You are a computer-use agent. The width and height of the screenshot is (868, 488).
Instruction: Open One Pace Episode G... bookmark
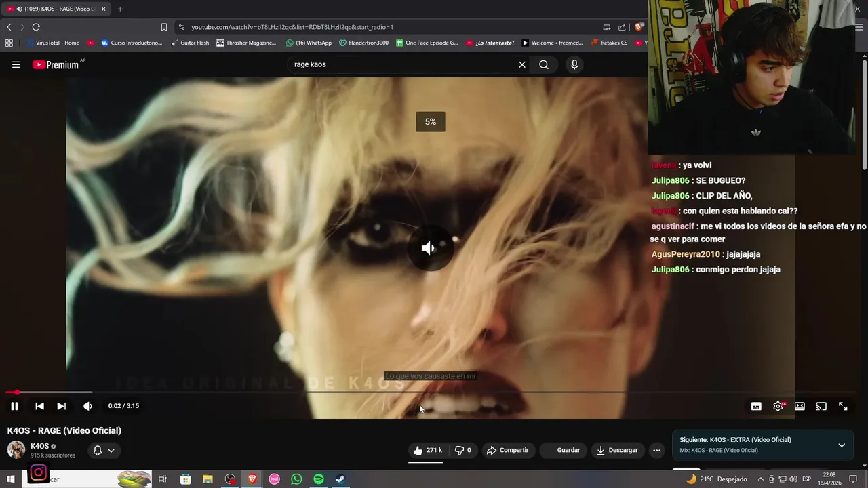pos(427,43)
